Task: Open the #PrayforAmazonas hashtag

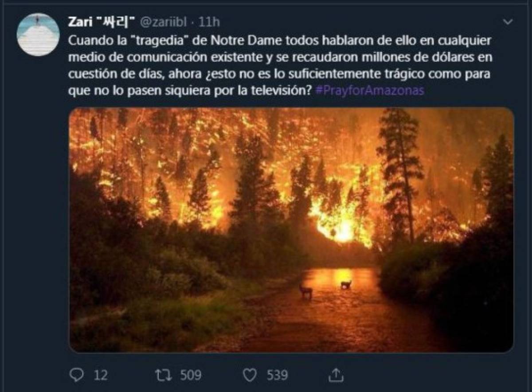Action: click(x=369, y=90)
